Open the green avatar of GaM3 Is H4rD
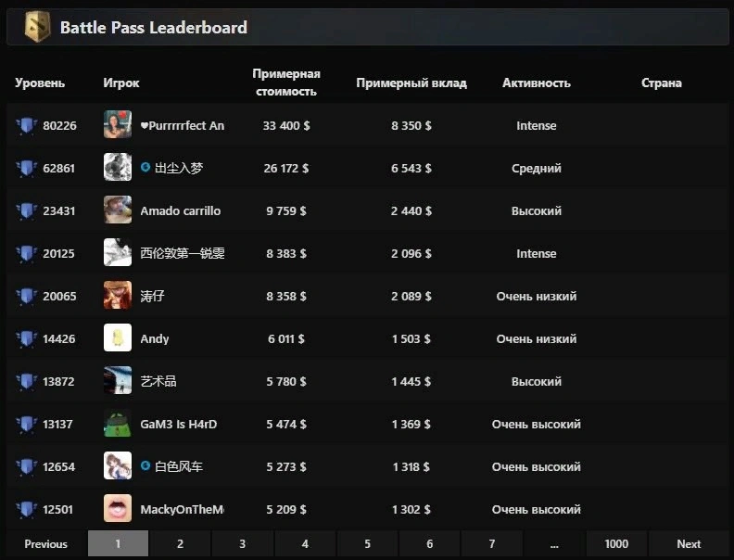 [118, 423]
